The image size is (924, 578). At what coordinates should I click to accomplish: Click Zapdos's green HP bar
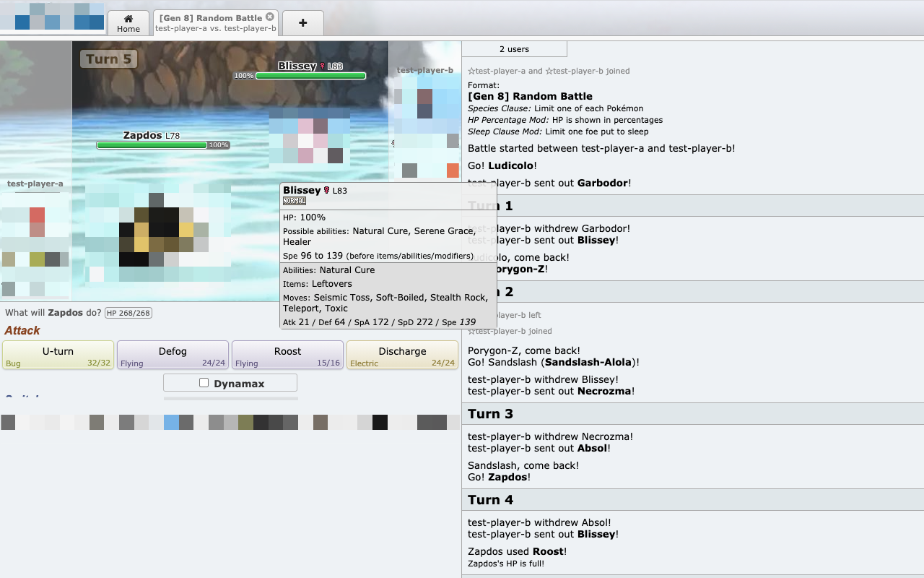(x=152, y=145)
